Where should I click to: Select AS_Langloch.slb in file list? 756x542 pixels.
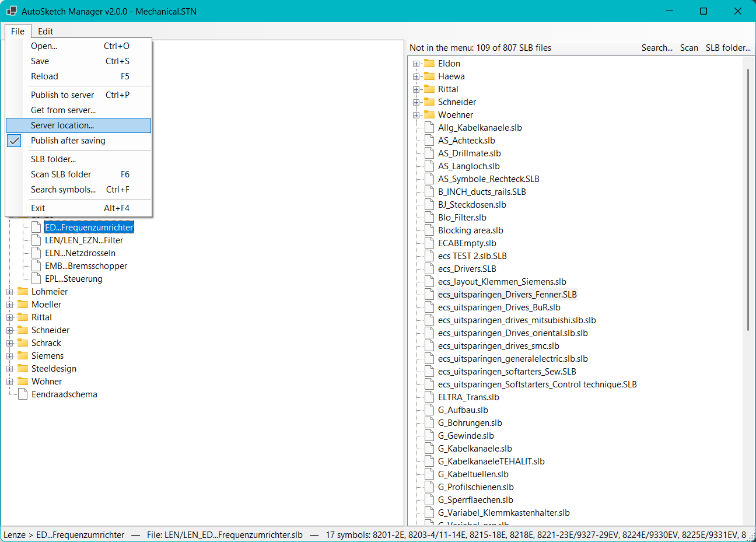tap(469, 166)
